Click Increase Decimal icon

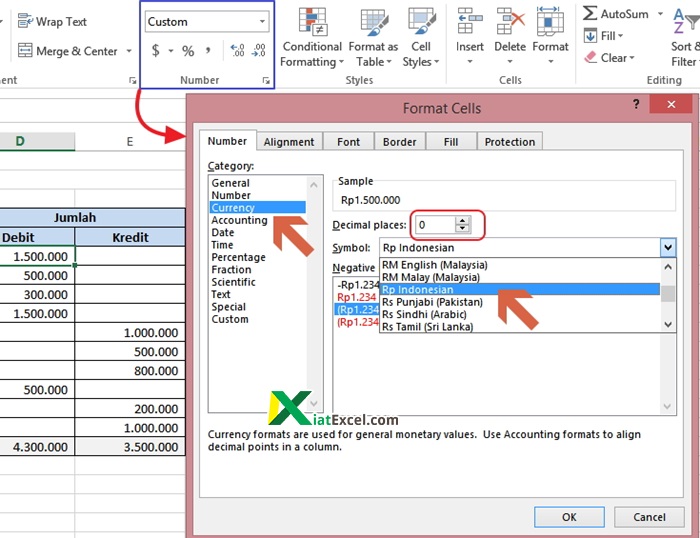click(237, 50)
